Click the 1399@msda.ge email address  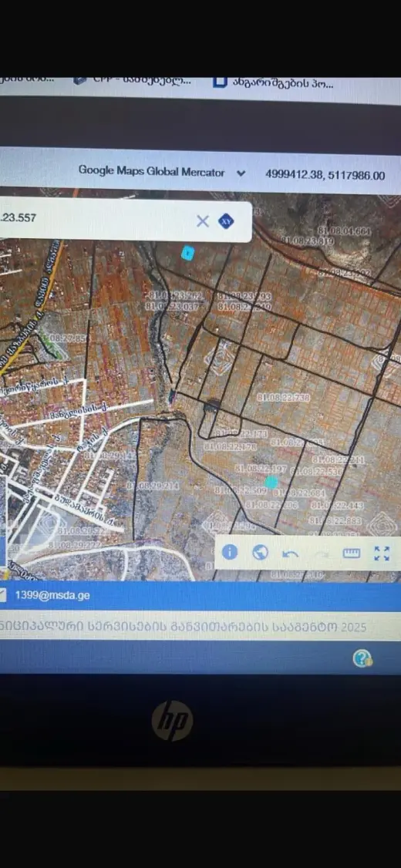(x=52, y=596)
